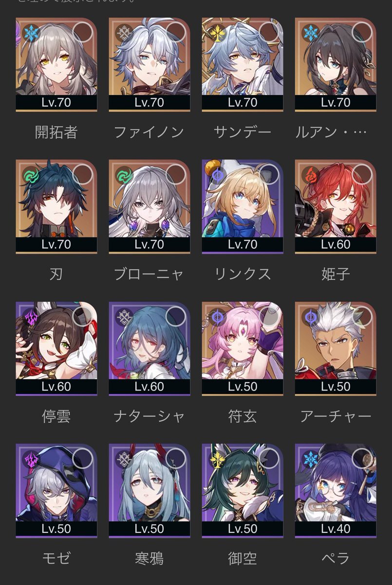Viewport: 392px width, 585px height.
Task: Check the selection circle on モゼ
Action: [83, 458]
